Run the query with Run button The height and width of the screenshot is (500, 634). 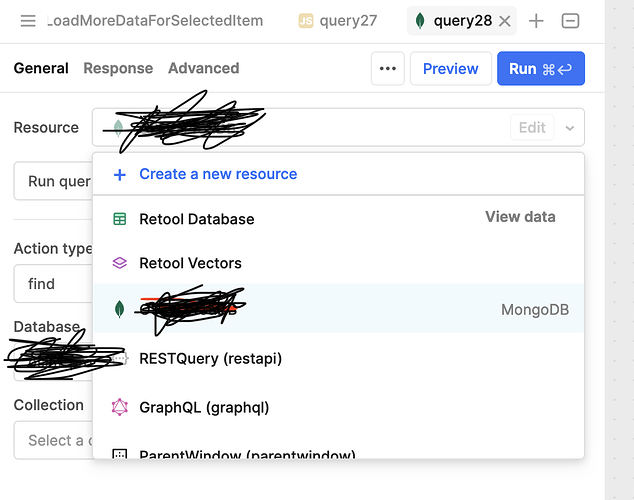541,68
